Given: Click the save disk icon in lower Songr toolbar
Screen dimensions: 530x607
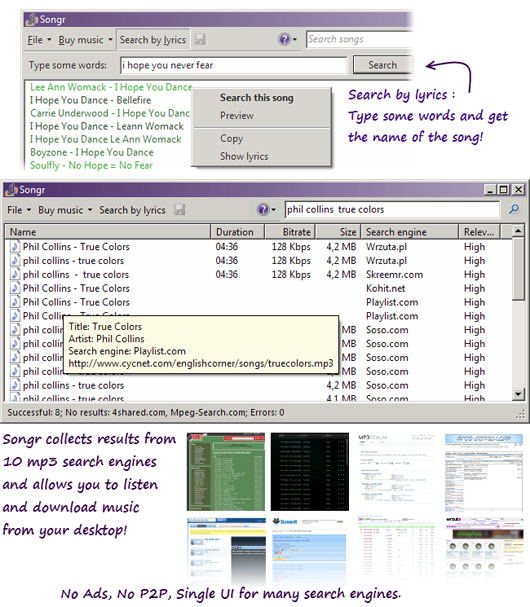Looking at the screenshot, I should [179, 210].
